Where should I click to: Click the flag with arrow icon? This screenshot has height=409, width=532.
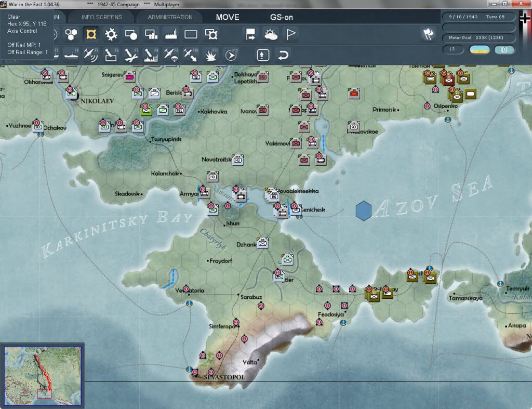click(x=251, y=34)
